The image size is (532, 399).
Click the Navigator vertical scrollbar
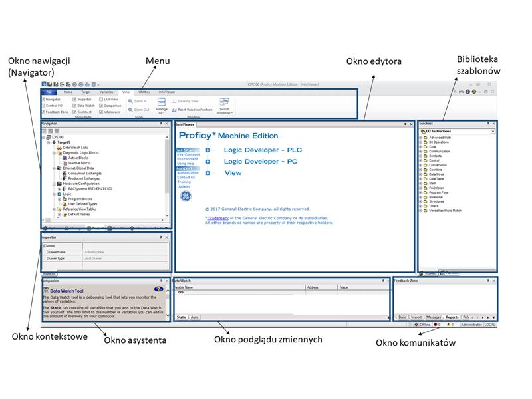(x=167, y=176)
